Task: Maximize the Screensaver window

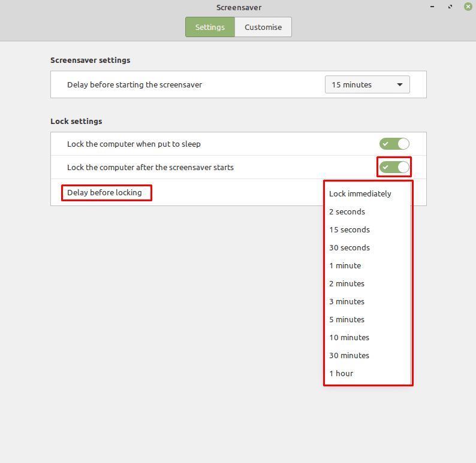Action: pyautogui.click(x=450, y=7)
